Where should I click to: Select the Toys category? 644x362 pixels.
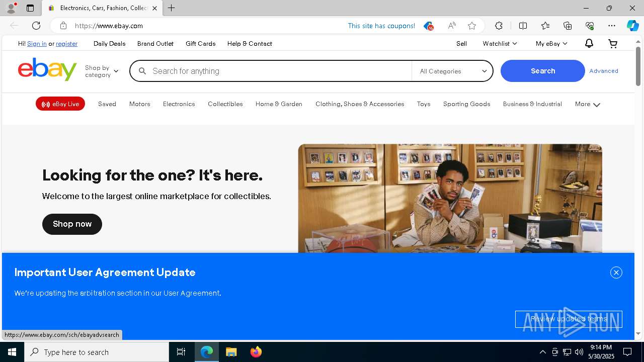(x=424, y=104)
